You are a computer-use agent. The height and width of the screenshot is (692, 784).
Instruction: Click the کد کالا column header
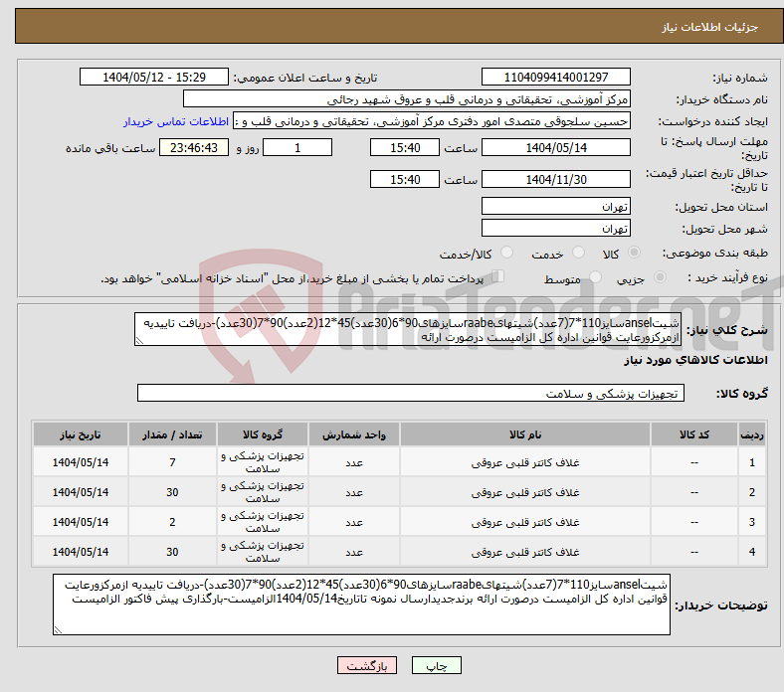coord(694,434)
